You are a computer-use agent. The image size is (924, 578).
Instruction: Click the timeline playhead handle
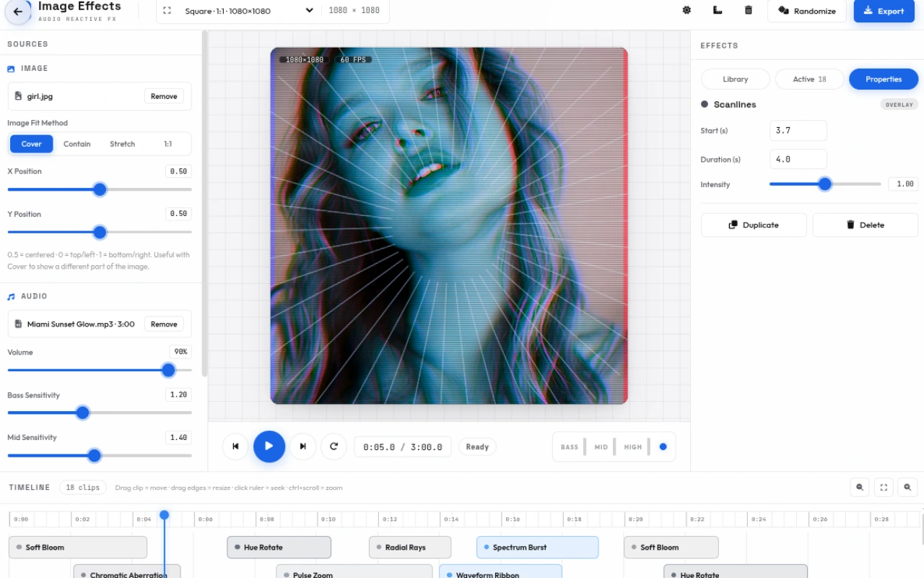click(165, 514)
